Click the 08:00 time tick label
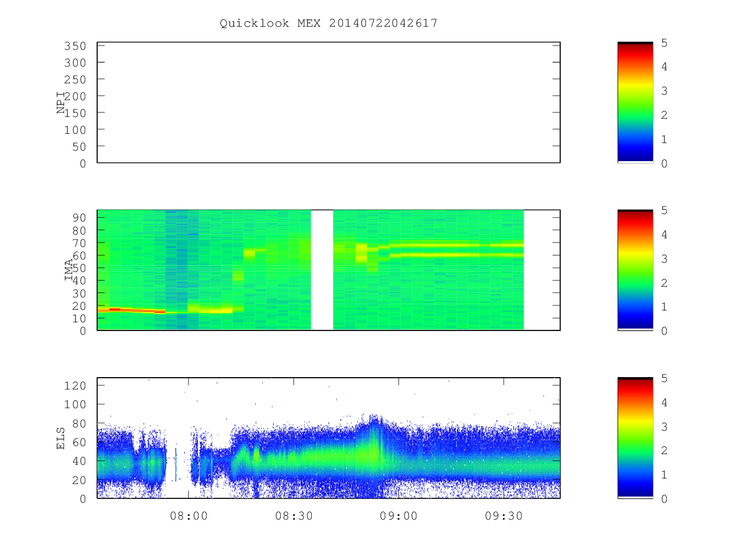Viewport: 747px width, 560px height. click(189, 516)
